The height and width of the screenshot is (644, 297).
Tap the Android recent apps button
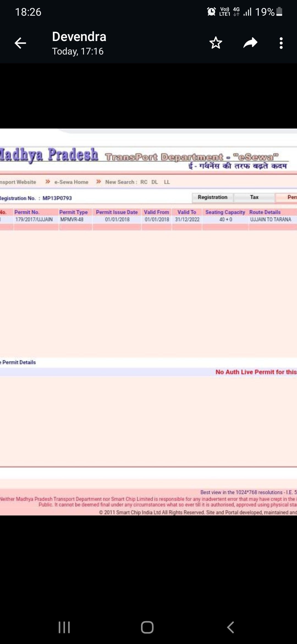tap(64, 627)
